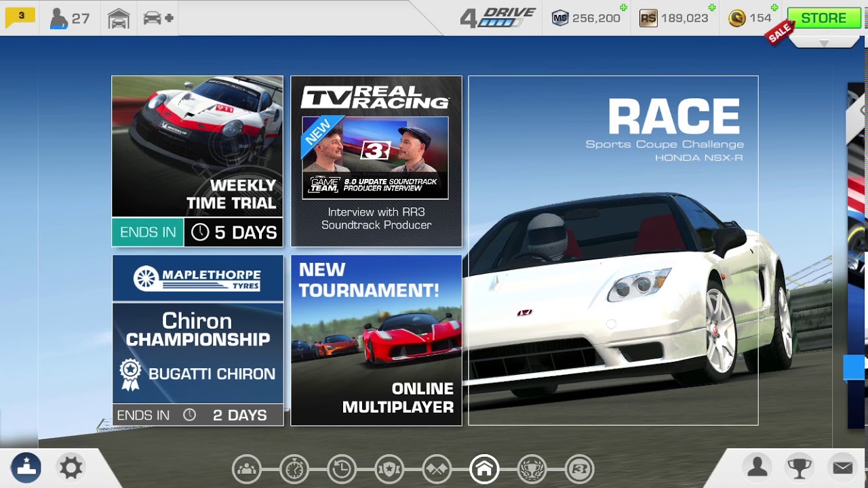The width and height of the screenshot is (868, 488).
Task: Open the driver level icon showing 27
Action: [70, 18]
